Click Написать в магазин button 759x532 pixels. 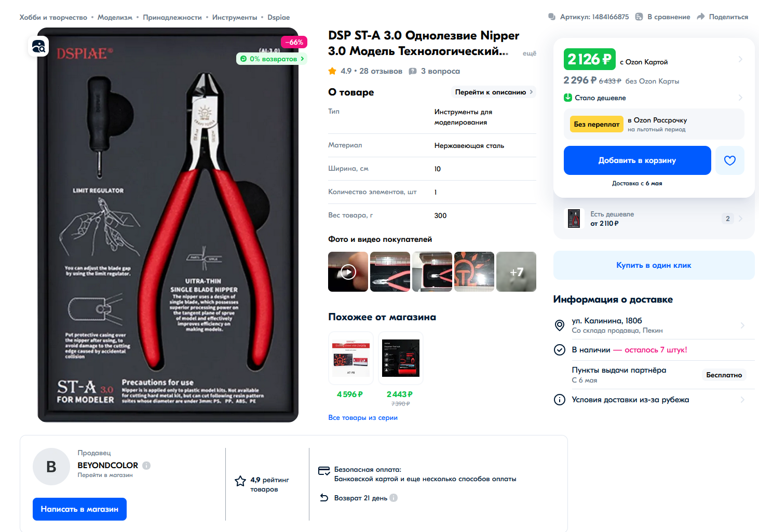pyautogui.click(x=79, y=509)
